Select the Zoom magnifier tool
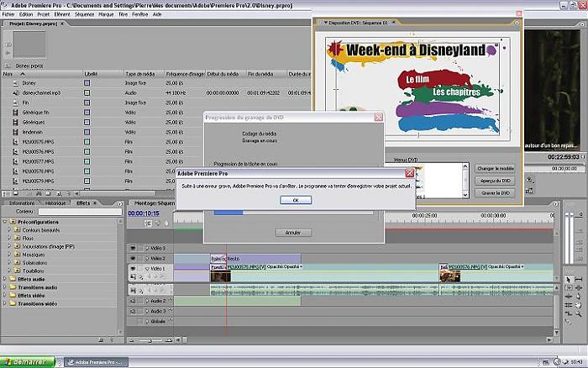The height and width of the screenshot is (368, 588). tap(579, 313)
